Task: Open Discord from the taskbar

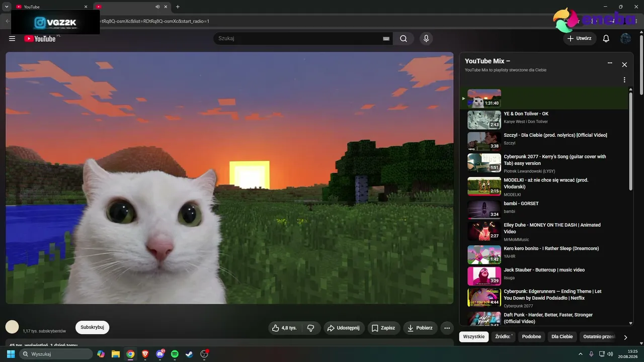Action: coord(160,354)
